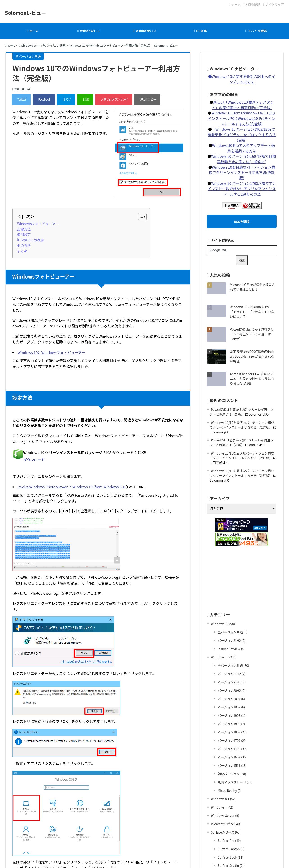The width and height of the screenshot is (289, 868).
Task: Jump to 他の方法 in the contents
Action: click(24, 246)
